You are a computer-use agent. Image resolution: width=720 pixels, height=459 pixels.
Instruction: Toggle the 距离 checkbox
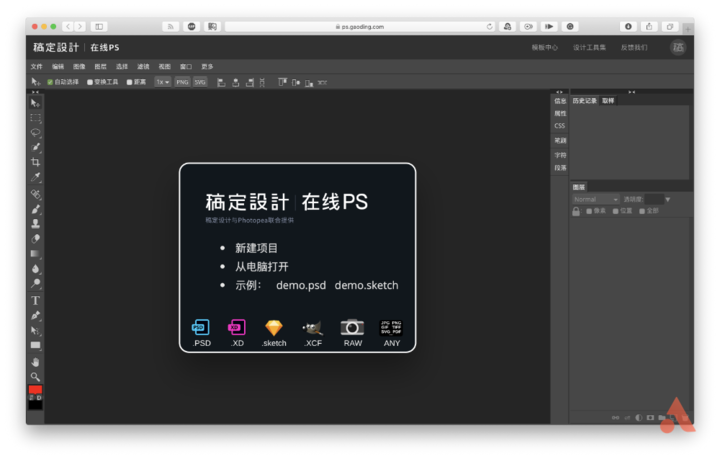(x=129, y=82)
